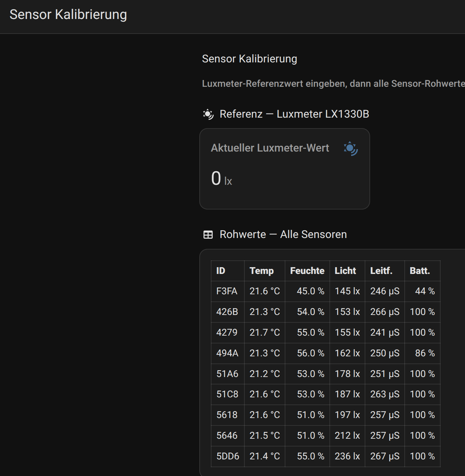This screenshot has height=476, width=465.
Task: Select the ID column header
Action: [221, 271]
